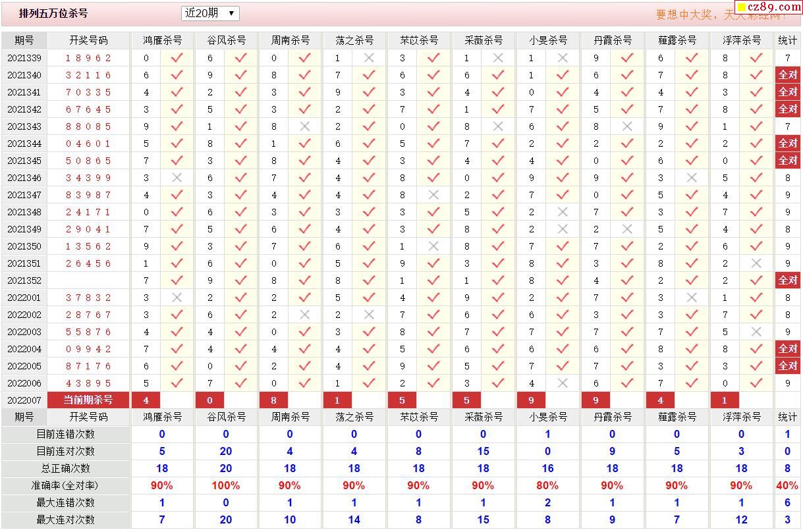Click the 总正确次数 row label

(66, 469)
